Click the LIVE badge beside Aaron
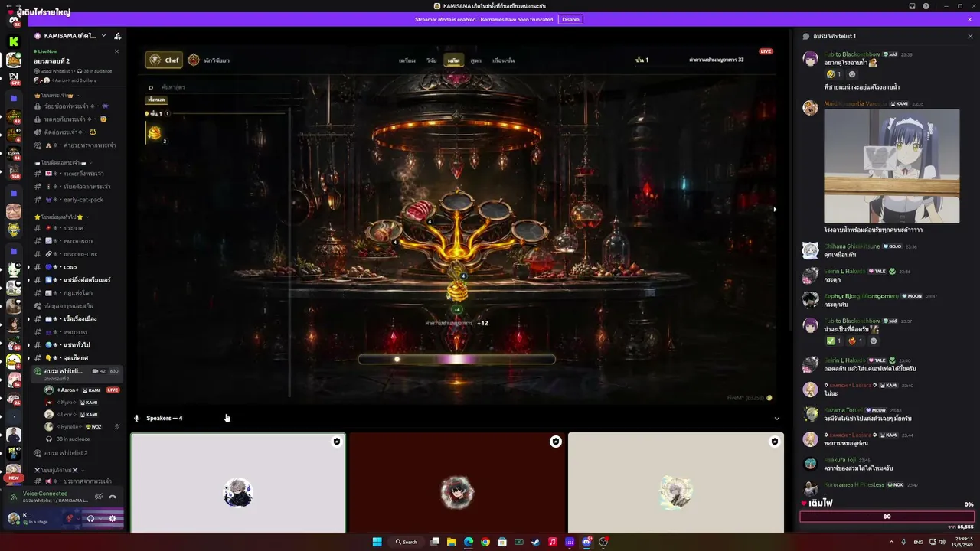The height and width of the screenshot is (551, 980). (113, 390)
